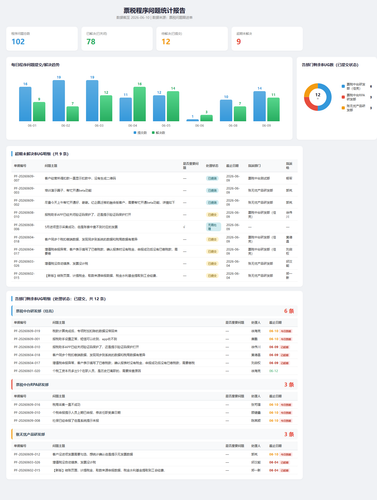The width and height of the screenshot is (377, 500).
Task: Select row PF-20260609-003 in overdue table
Action: [x=154, y=190]
